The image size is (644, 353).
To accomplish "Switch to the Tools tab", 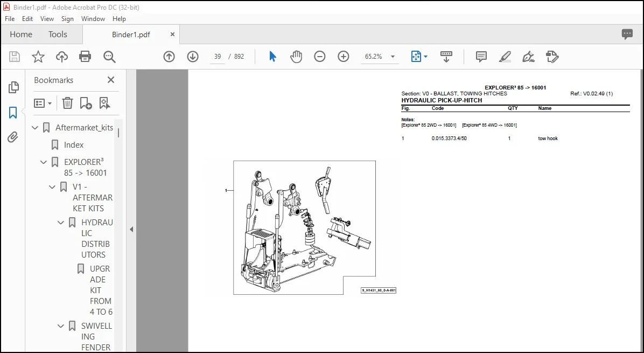I will (x=58, y=34).
